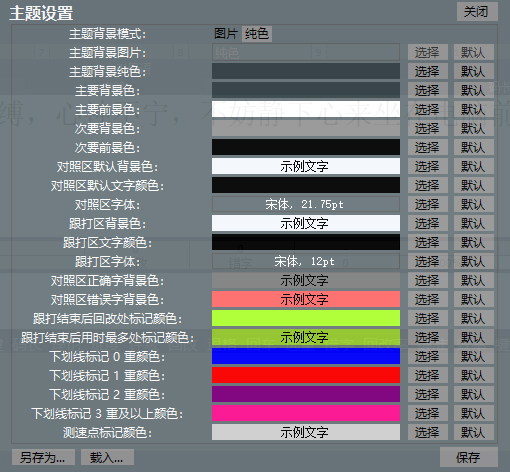Reset 主要背景色 with 默认
This screenshot has height=472, width=510.
[474, 90]
